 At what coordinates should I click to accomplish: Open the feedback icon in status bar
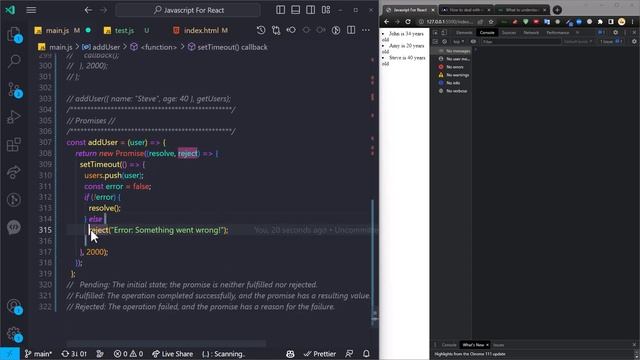[349, 354]
